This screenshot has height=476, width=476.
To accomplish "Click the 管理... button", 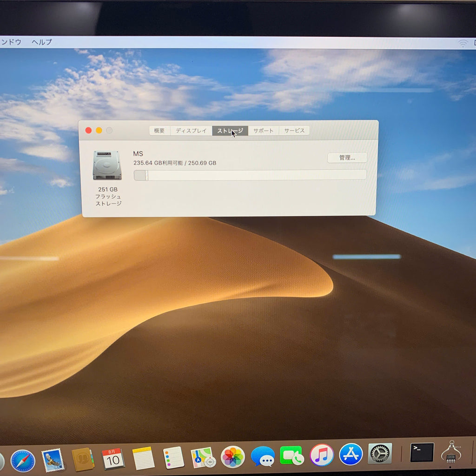I will [347, 158].
